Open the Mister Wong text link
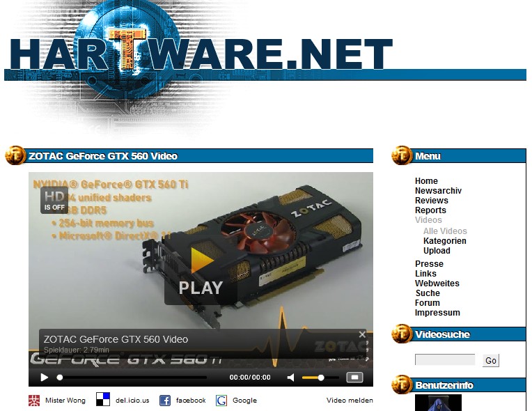 tap(65, 401)
